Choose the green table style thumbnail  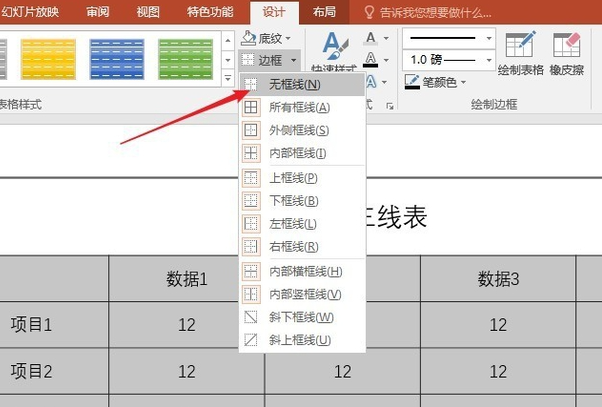pyautogui.click(x=185, y=59)
